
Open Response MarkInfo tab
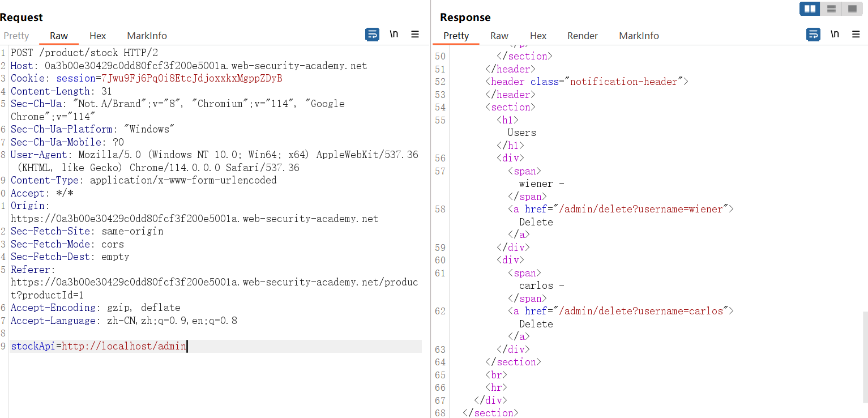pyautogui.click(x=639, y=36)
